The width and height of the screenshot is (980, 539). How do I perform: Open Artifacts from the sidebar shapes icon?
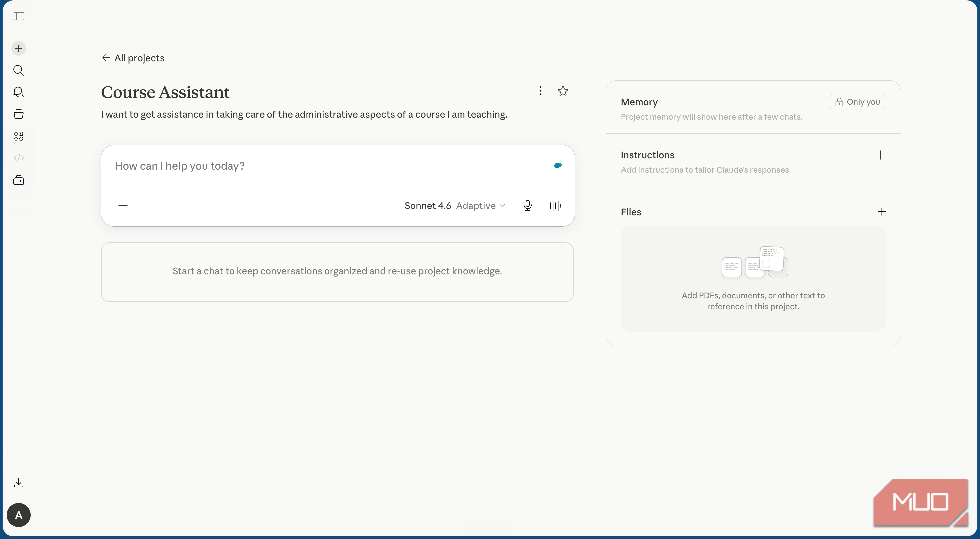click(x=19, y=136)
